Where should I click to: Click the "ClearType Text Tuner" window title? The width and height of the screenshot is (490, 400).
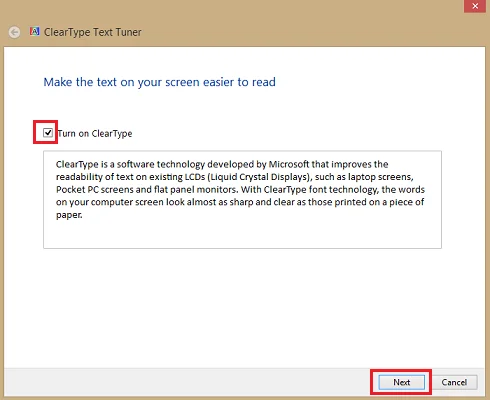[93, 32]
